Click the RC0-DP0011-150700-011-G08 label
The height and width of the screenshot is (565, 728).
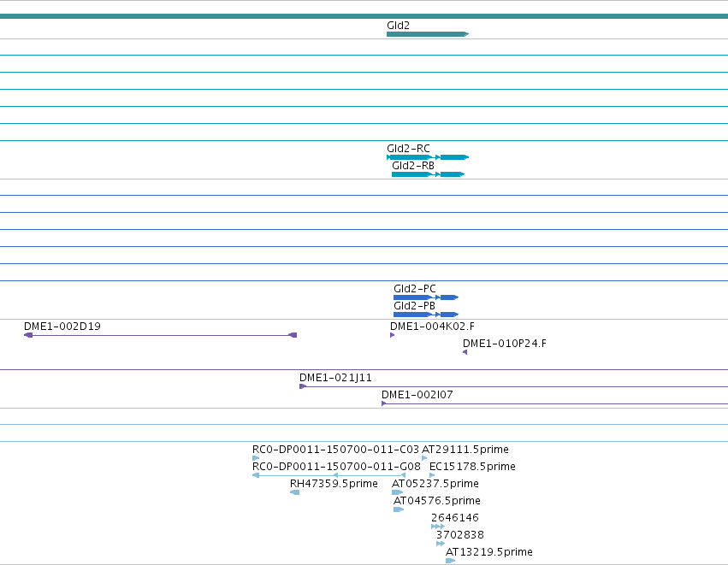click(336, 467)
